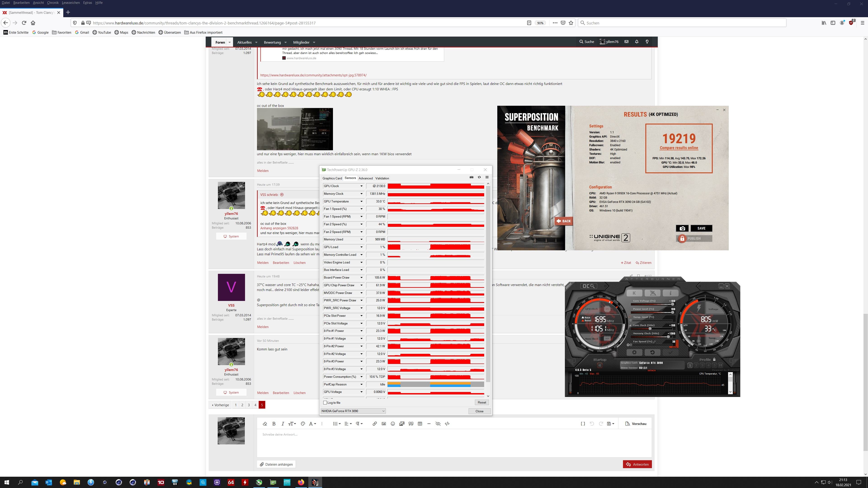This screenshot has width=868, height=488.
Task: Open the editor list formatting dropdown
Action: pyautogui.click(x=337, y=424)
